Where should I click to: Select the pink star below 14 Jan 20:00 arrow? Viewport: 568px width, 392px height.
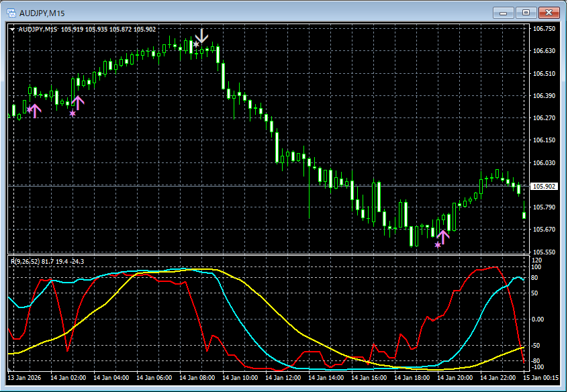[438, 245]
